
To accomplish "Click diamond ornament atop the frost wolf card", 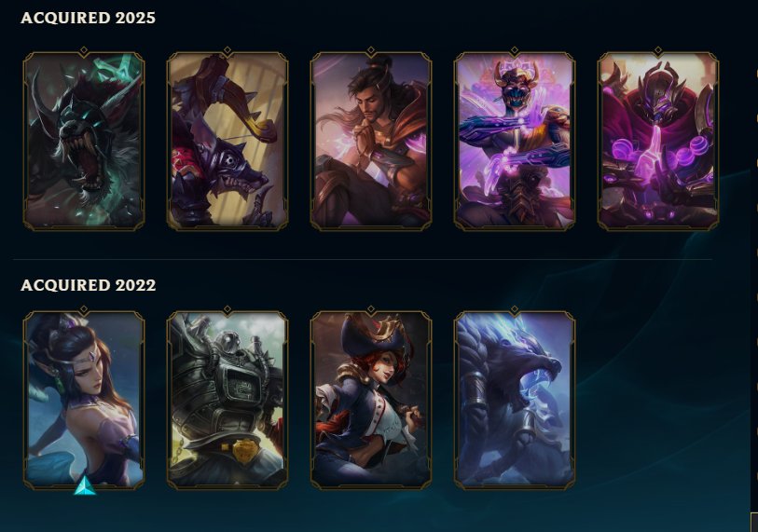I will click(x=515, y=309).
